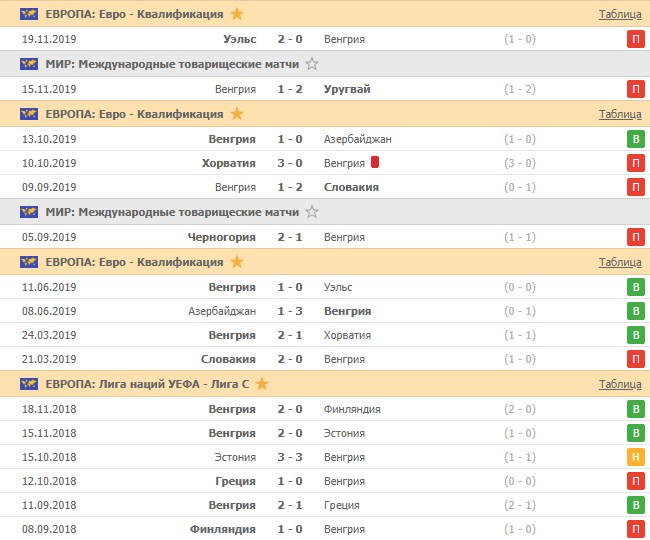Open Таблица link in the topmost Euro qualification header
Image resolution: width=650 pixels, height=540 pixels.
[x=620, y=14]
